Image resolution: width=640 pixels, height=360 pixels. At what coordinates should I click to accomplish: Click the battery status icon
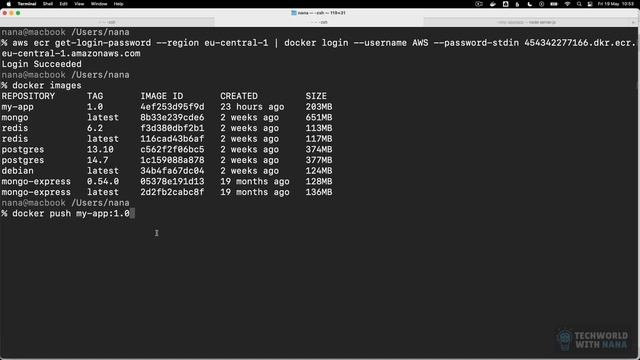(554, 4)
